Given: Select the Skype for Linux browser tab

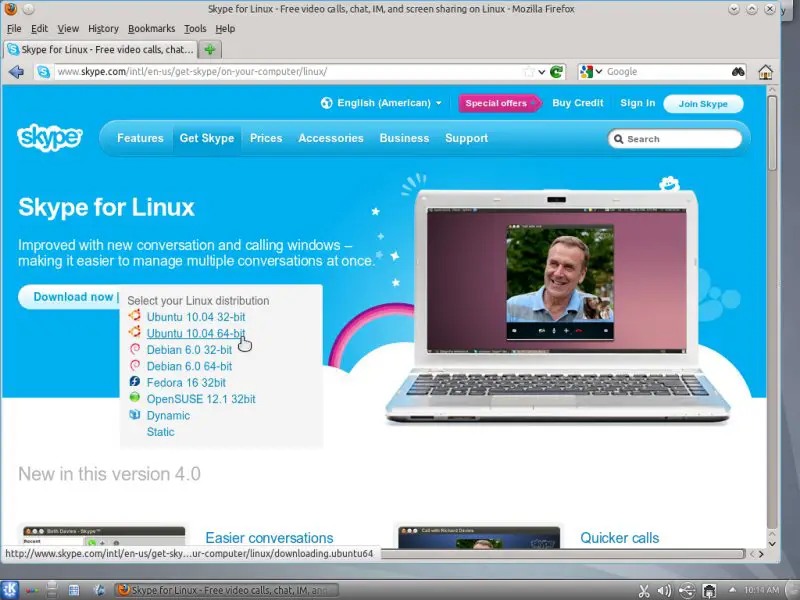Looking at the screenshot, I should tap(101, 49).
